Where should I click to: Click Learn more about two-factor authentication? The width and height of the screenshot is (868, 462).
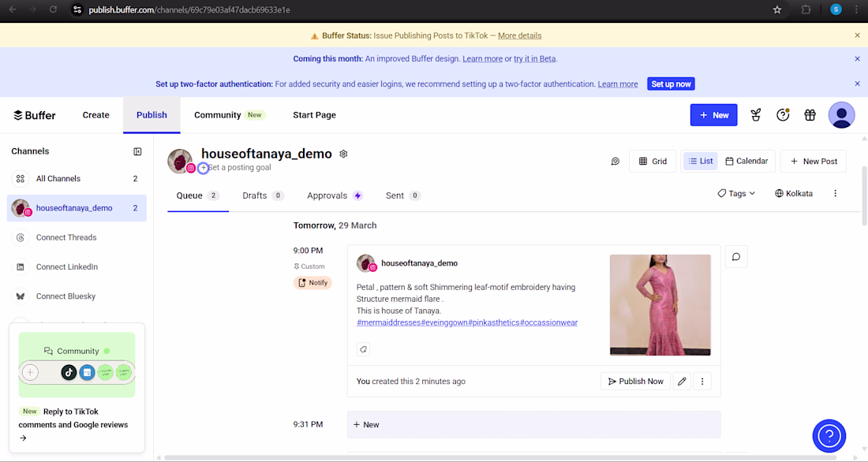[618, 84]
